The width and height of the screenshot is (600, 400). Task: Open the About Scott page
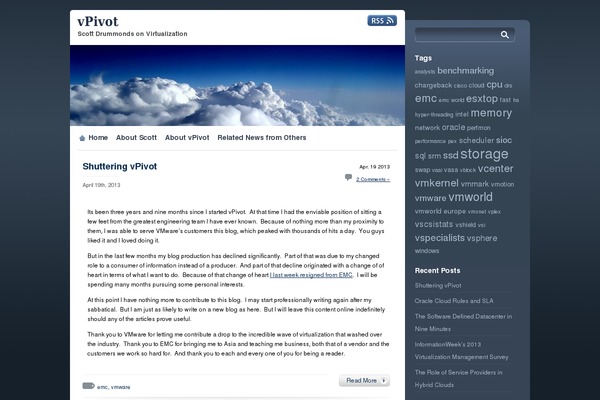(136, 138)
